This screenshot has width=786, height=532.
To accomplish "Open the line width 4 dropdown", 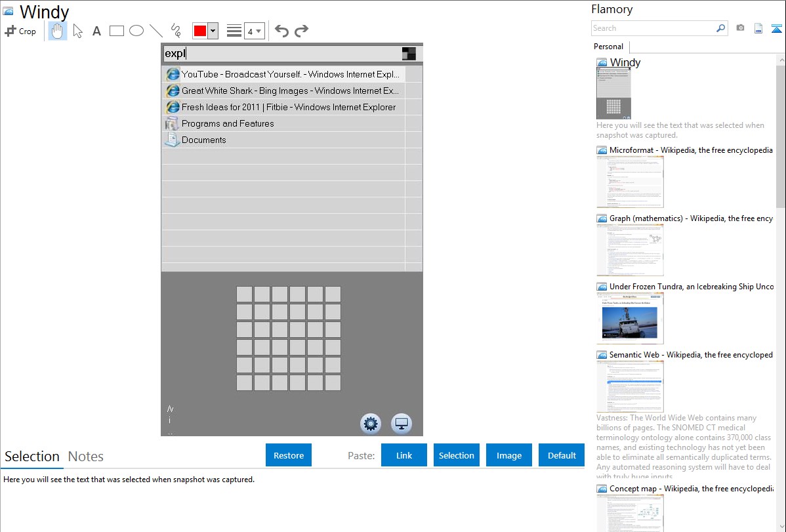I will 255,31.
